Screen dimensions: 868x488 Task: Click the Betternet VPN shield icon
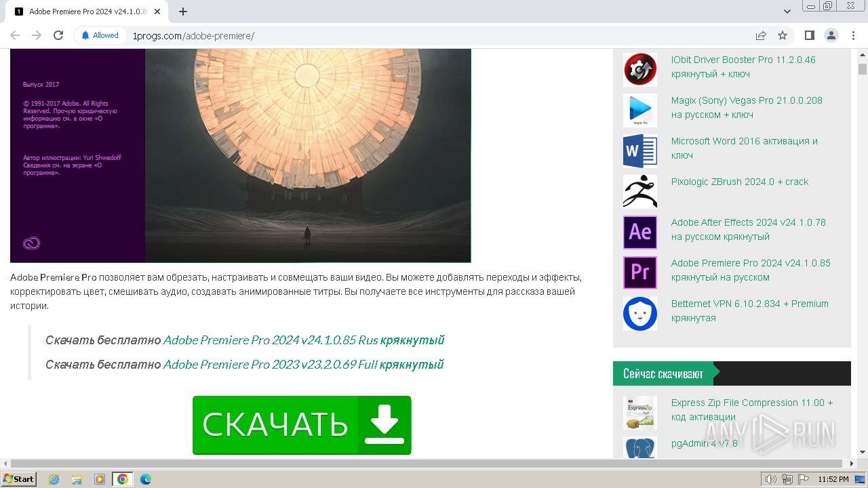point(640,314)
